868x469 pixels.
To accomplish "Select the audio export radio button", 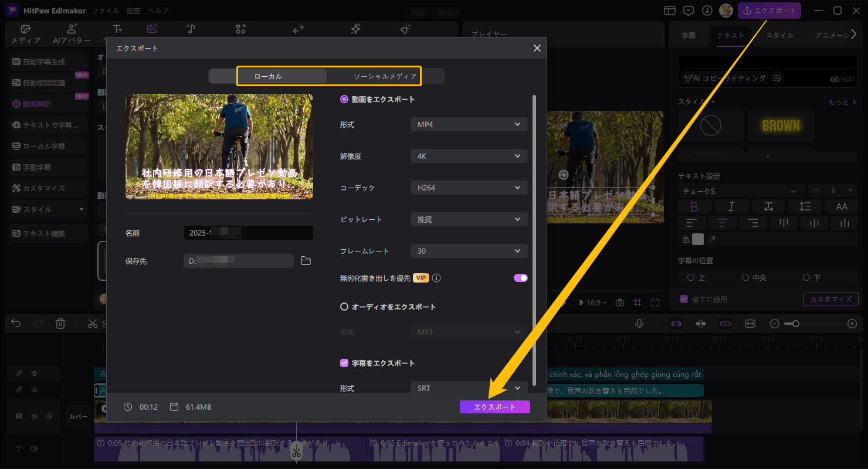I will 344,307.
